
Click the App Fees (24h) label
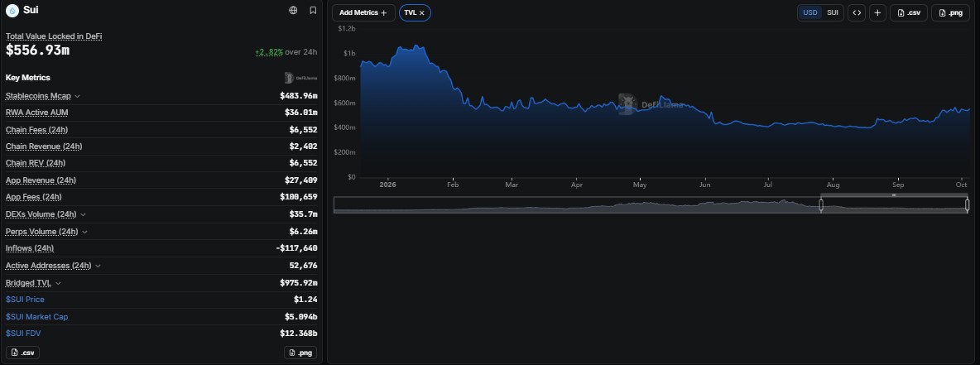(x=34, y=197)
